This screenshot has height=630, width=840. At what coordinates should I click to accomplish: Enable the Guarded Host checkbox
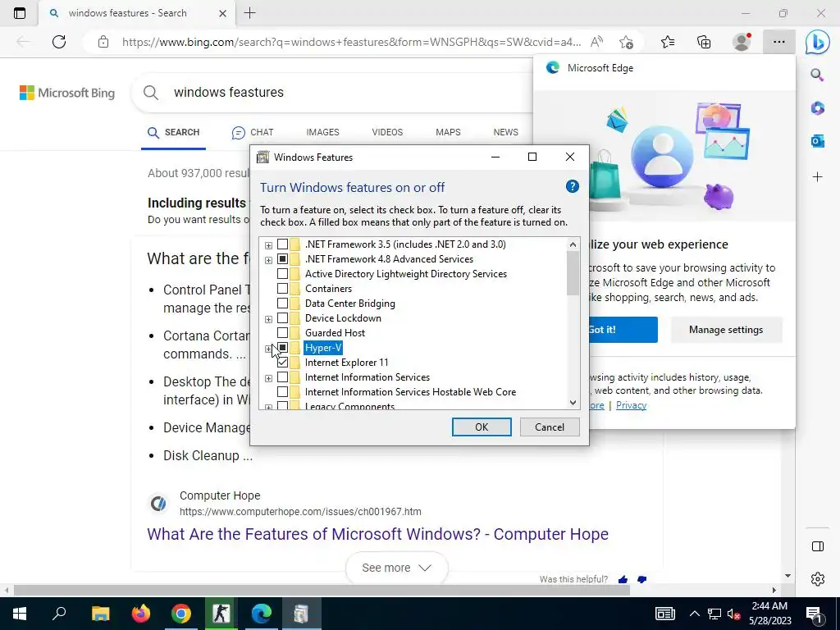click(x=282, y=333)
